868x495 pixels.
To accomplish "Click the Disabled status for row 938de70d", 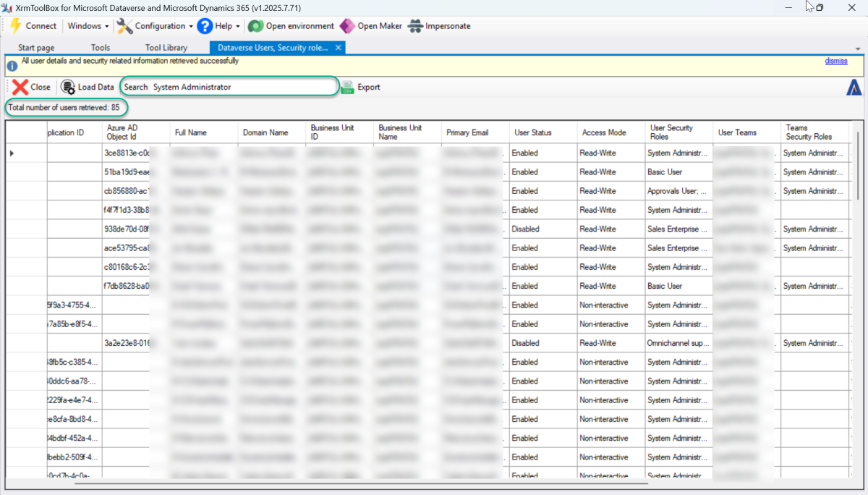I will click(x=544, y=229).
